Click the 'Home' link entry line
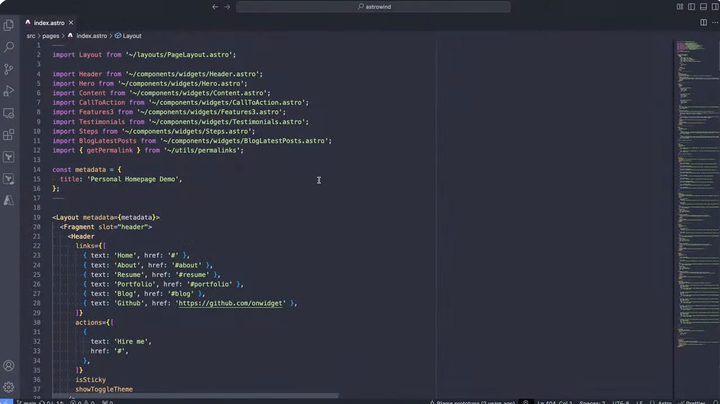Viewport: 720px width, 404px height. [x=136, y=256]
